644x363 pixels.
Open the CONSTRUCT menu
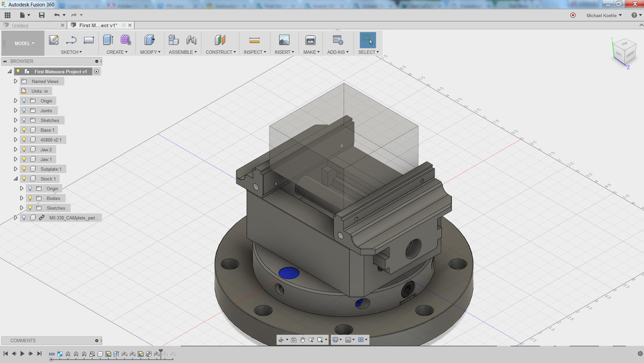pyautogui.click(x=221, y=52)
